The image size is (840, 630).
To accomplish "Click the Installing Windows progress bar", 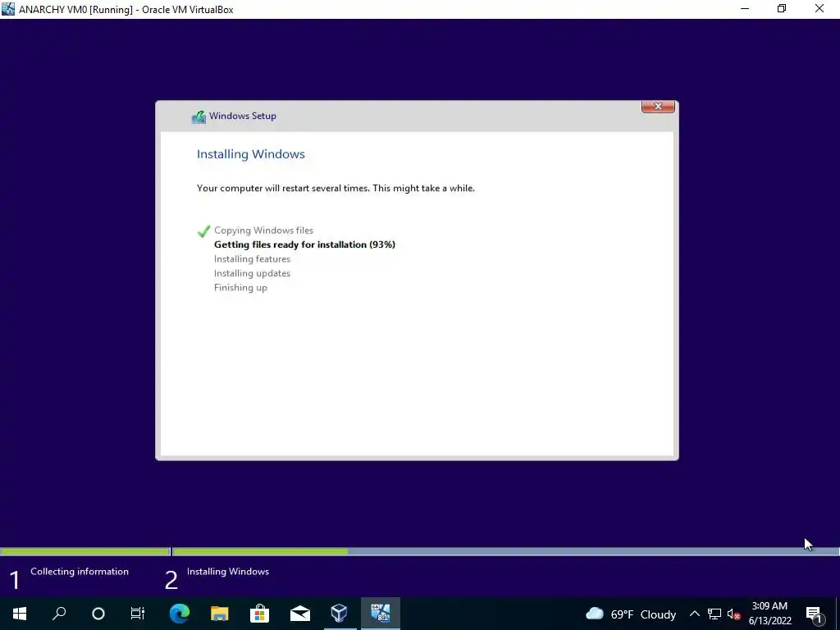I will click(505, 550).
